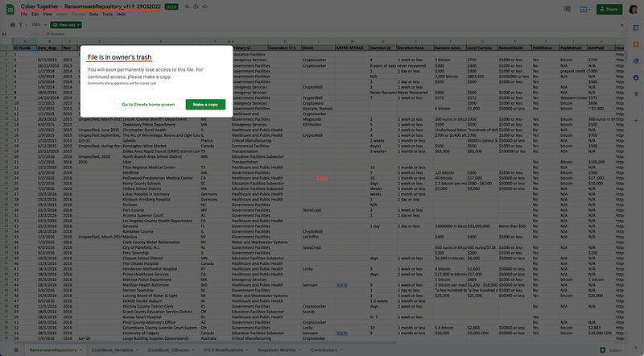Screen dimensions: 644x356
Task: Click the horizontal scrollbar above sheet tabs
Action: [205, 342]
